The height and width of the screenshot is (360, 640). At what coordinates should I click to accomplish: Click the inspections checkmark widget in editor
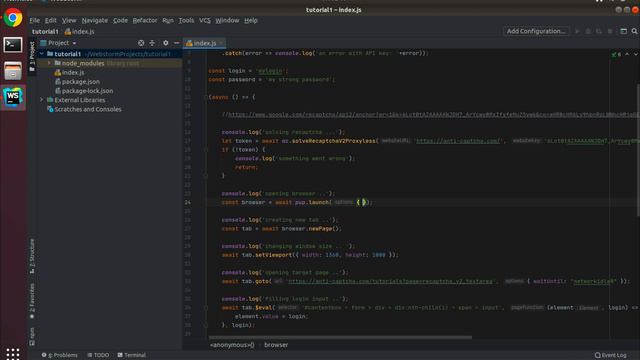(x=616, y=54)
